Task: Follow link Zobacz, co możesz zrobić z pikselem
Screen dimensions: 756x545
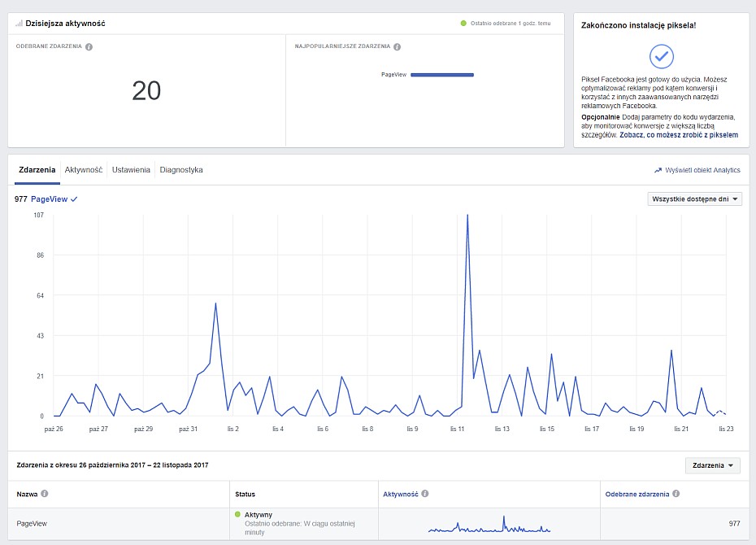Action: (x=679, y=135)
